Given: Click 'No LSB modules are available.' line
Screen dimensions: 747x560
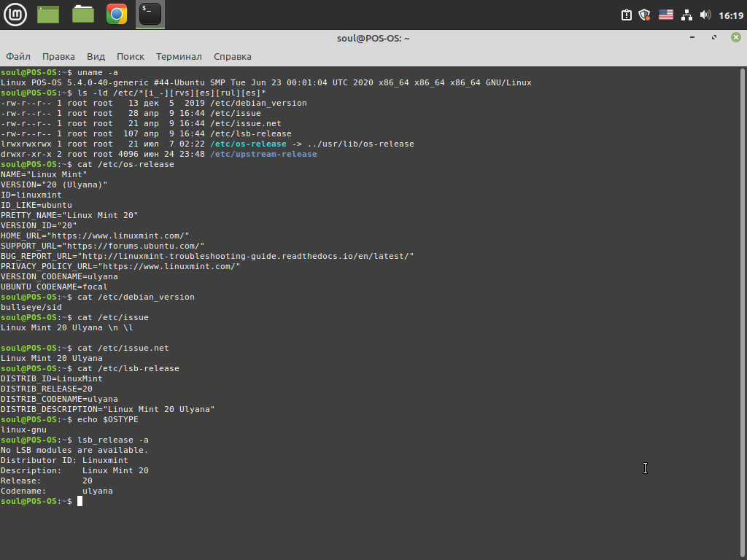Looking at the screenshot, I should [x=74, y=451].
